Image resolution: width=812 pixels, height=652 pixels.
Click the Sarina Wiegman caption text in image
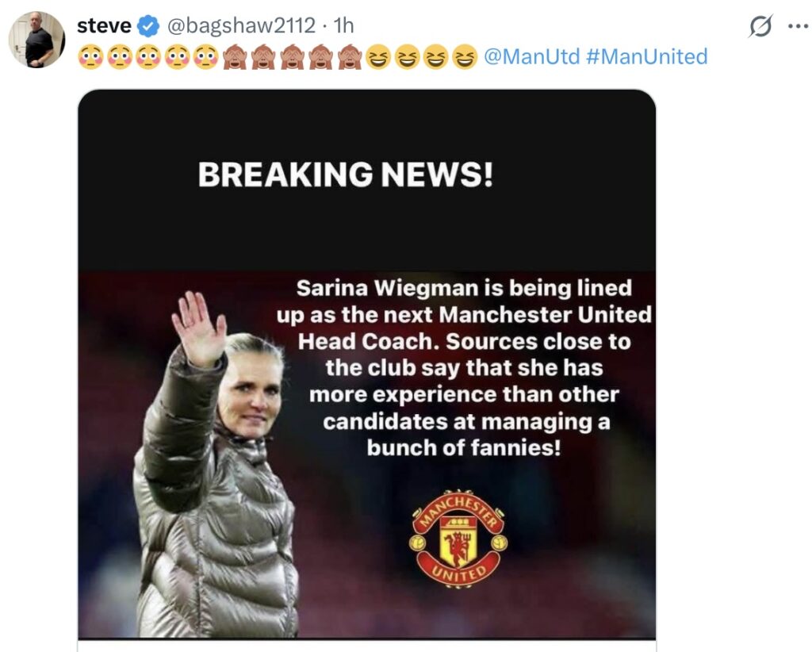464,368
